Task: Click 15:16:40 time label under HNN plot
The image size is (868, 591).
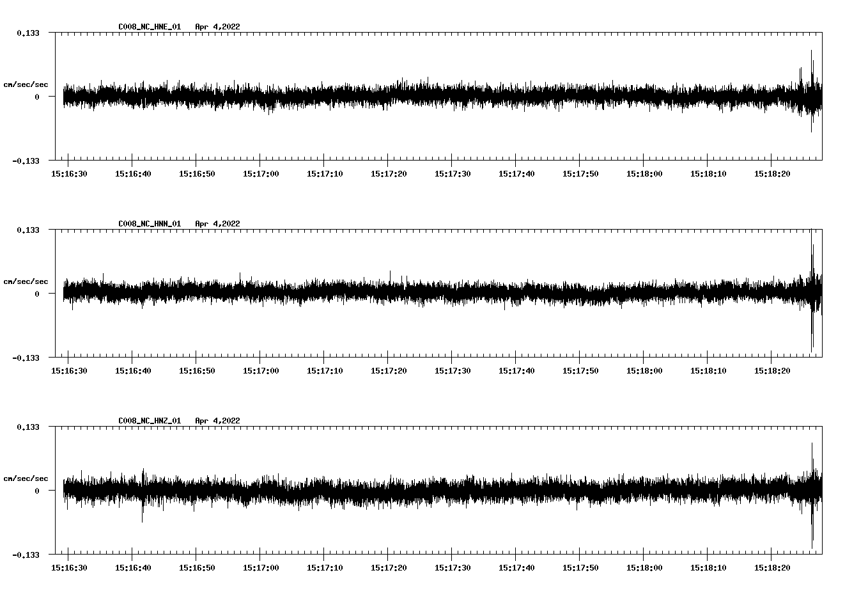Action: [x=133, y=371]
